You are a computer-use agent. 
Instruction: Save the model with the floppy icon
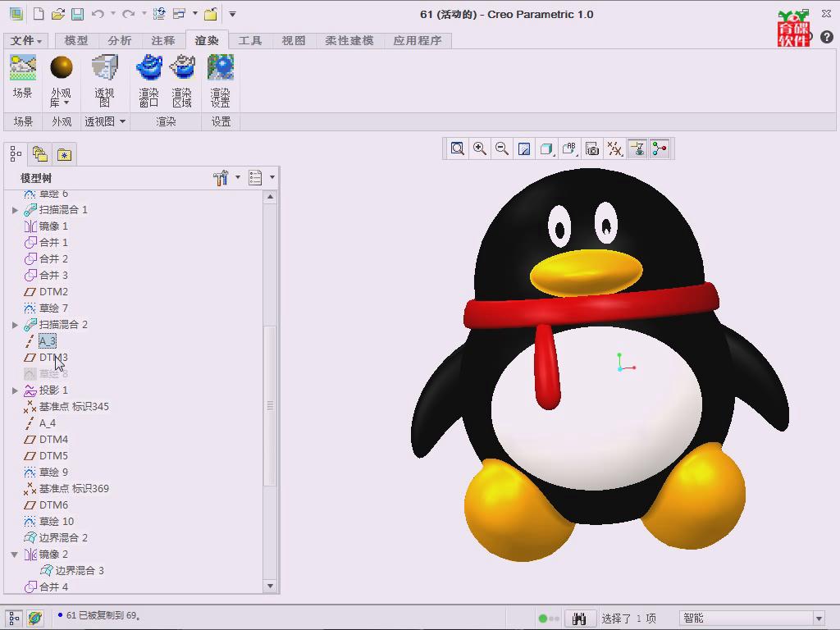[x=78, y=14]
